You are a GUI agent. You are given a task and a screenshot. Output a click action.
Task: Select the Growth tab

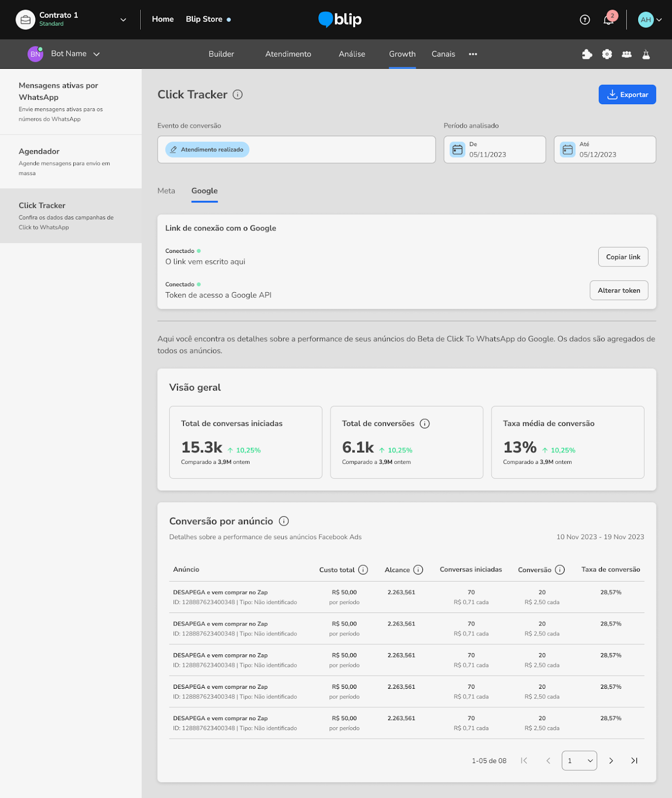pos(402,54)
